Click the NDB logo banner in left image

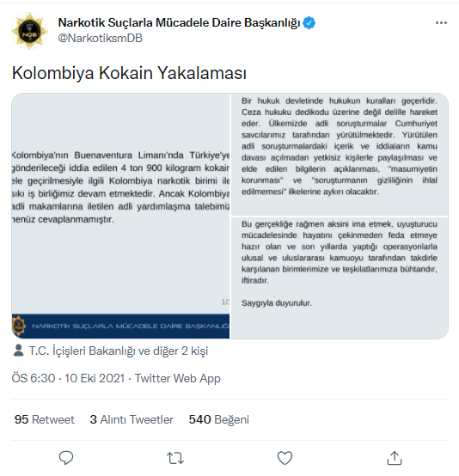pyautogui.click(x=120, y=326)
